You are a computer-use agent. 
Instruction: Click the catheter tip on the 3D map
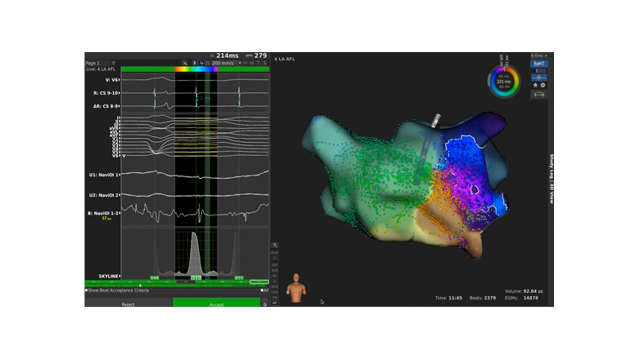click(436, 120)
